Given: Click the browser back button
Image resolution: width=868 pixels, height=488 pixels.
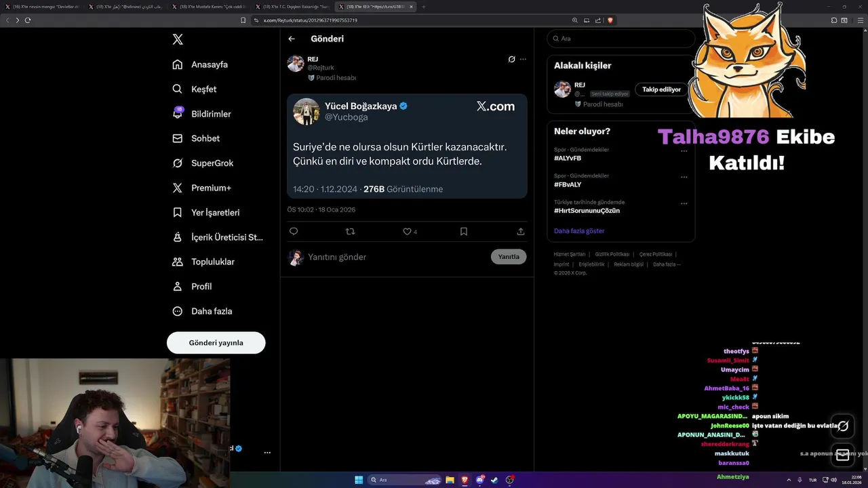Looking at the screenshot, I should 7,20.
